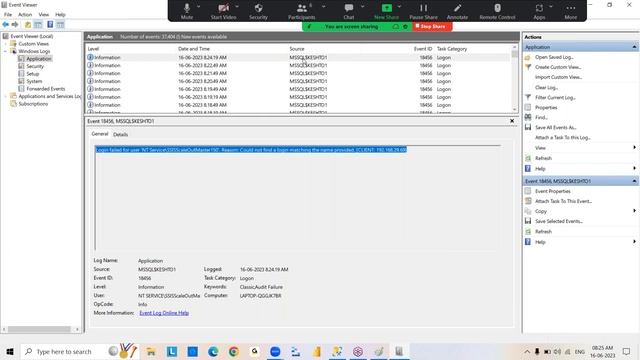
Task: Open arrow next to Participants
Action: (x=323, y=7)
